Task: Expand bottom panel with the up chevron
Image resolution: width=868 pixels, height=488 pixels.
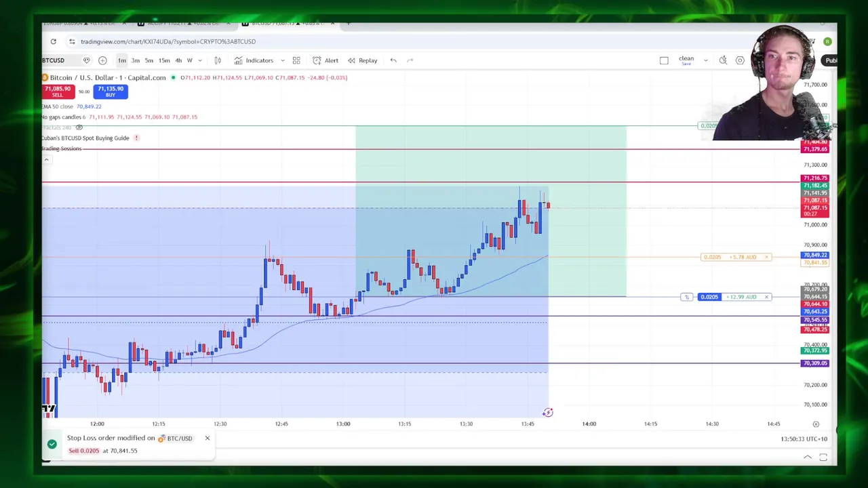Action: (808, 457)
